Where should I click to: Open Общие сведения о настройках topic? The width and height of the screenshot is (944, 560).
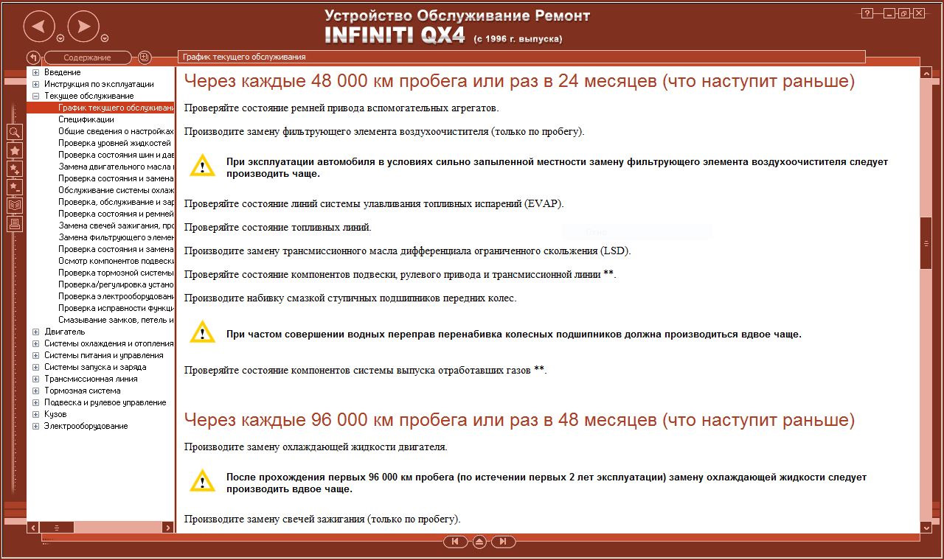[116, 131]
